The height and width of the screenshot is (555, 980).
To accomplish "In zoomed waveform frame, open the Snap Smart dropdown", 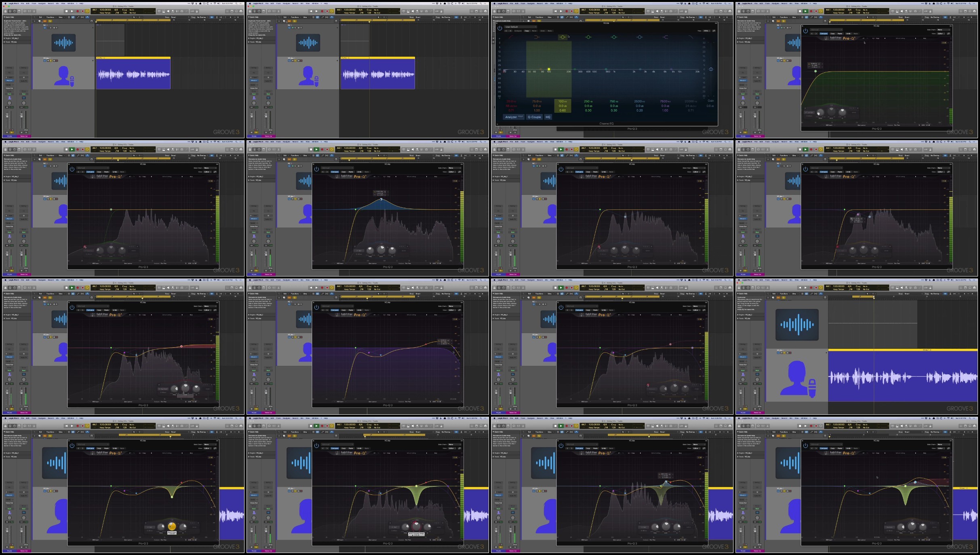I will click(x=913, y=294).
